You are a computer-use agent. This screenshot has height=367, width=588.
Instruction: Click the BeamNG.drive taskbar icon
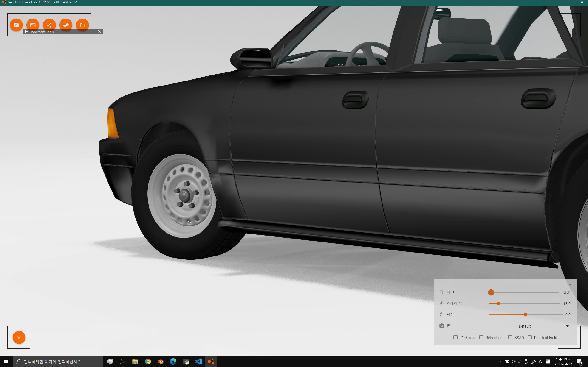211,361
